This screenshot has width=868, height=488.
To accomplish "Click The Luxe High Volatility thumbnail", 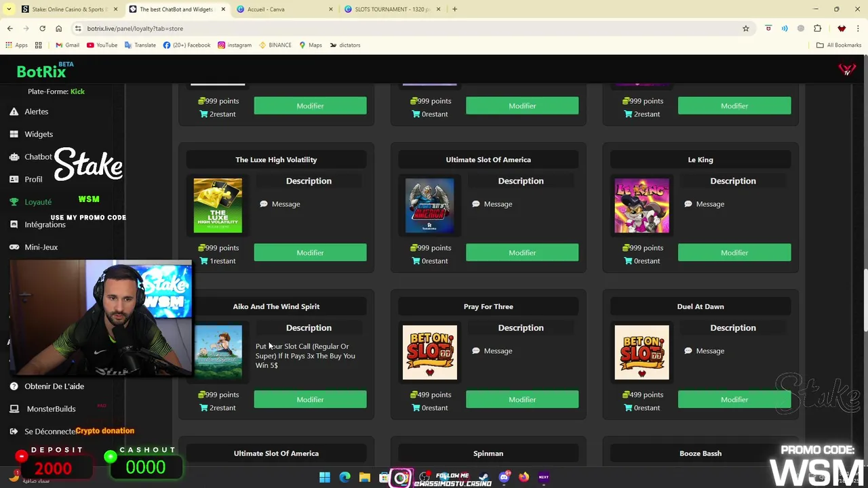I will pos(218,205).
